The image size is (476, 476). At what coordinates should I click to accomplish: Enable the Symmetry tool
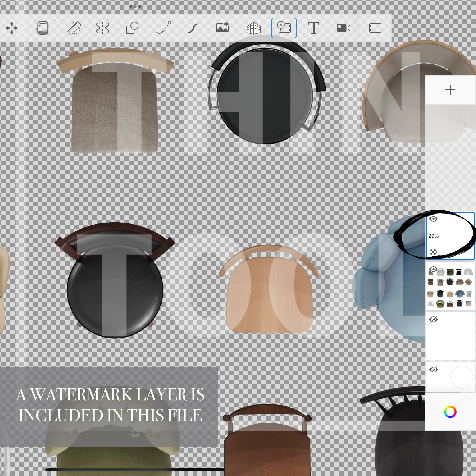(x=103, y=28)
